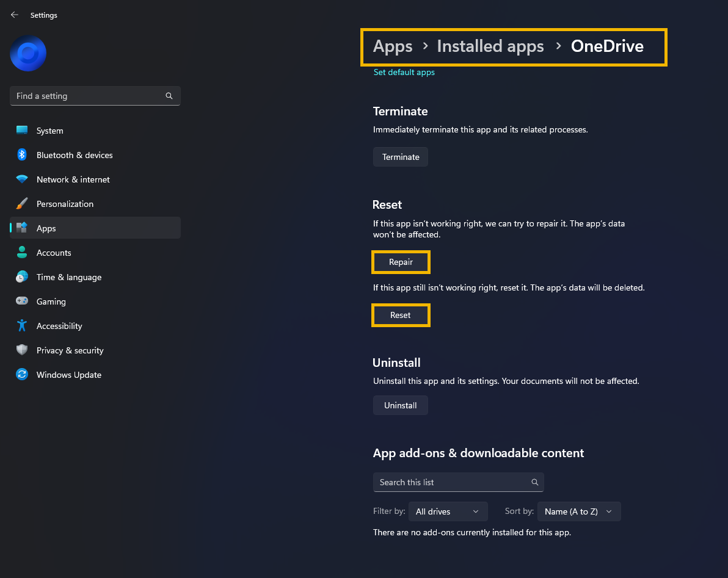This screenshot has width=728, height=578.
Task: Open Accounts settings page
Action: [x=95, y=253]
